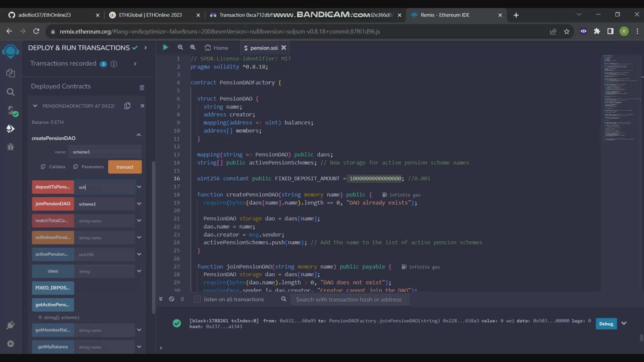Viewport: 644px width, 362px height.
Task: Click the Debug button in terminal
Action: point(606,324)
